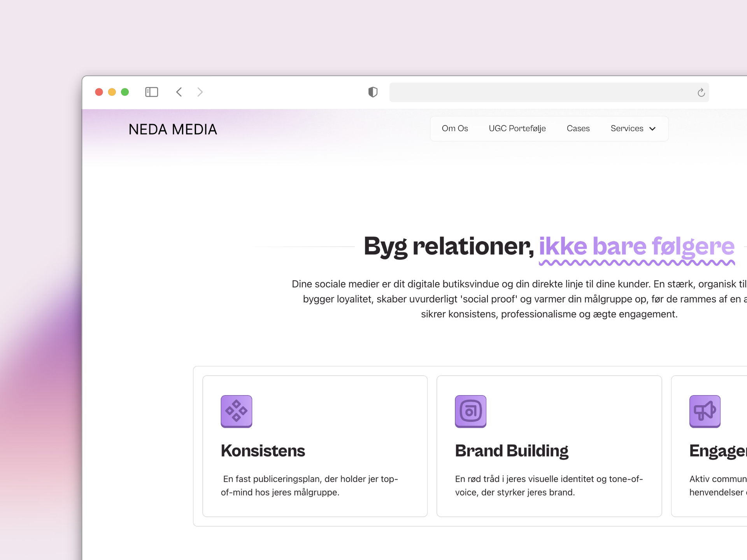Click the NEDA MEDIA logo
Viewport: 747px width, 560px height.
(x=173, y=129)
